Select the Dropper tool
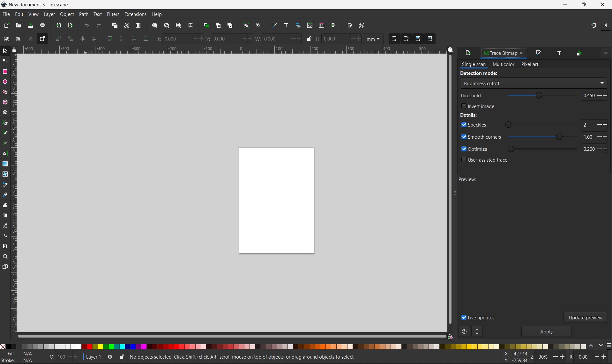The width and height of the screenshot is (612, 364). pos(5,185)
